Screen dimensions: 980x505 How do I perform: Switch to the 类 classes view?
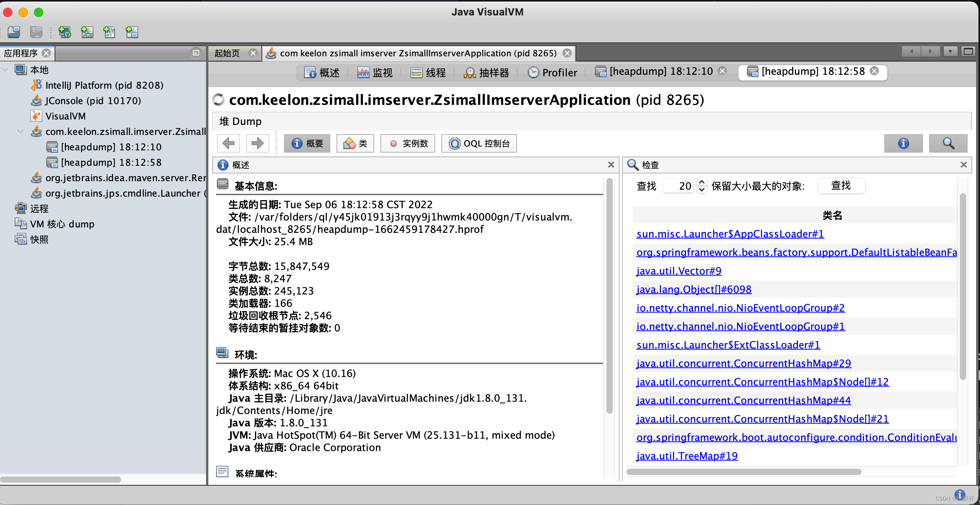click(355, 143)
